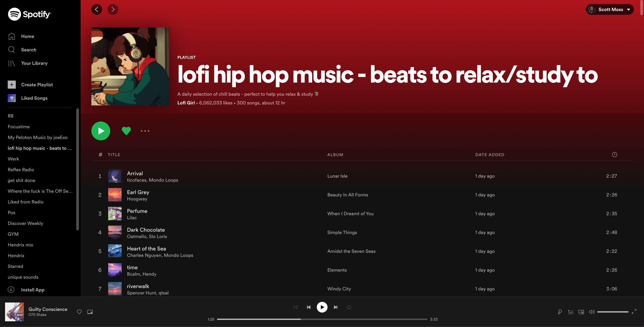Open the Scott Moss account dropdown
The image size is (644, 327).
point(610,9)
